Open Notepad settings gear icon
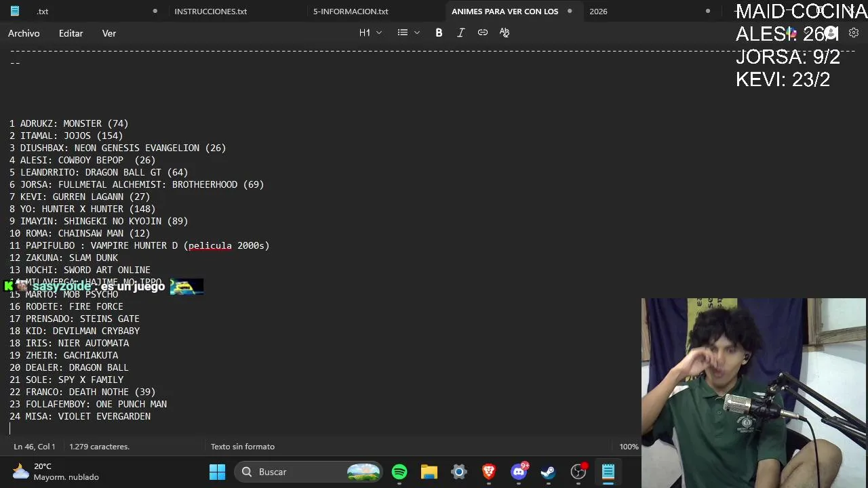 (x=854, y=33)
